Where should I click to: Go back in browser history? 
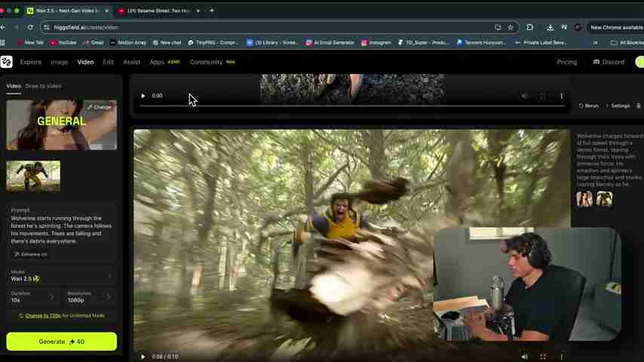pyautogui.click(x=3, y=27)
